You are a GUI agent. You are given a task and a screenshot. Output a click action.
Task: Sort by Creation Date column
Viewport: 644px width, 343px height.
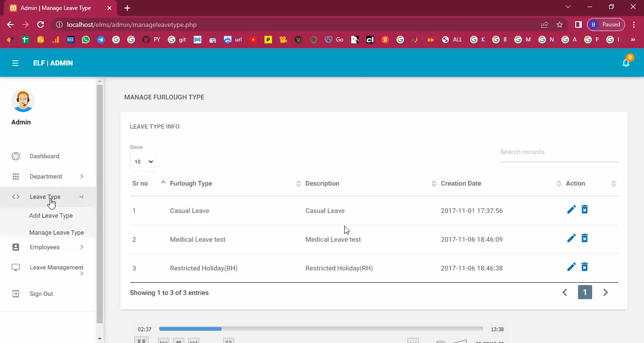click(461, 184)
